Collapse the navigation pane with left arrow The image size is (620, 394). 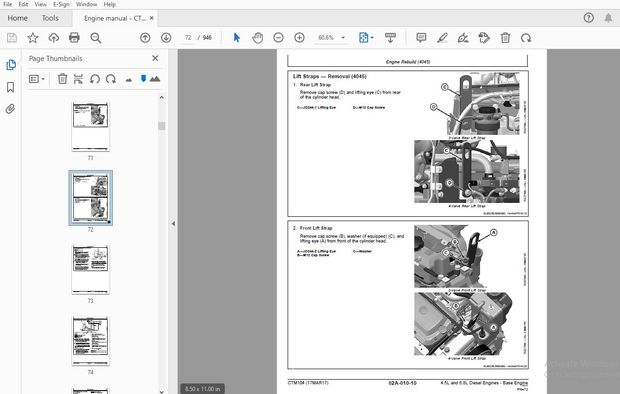pos(173,224)
